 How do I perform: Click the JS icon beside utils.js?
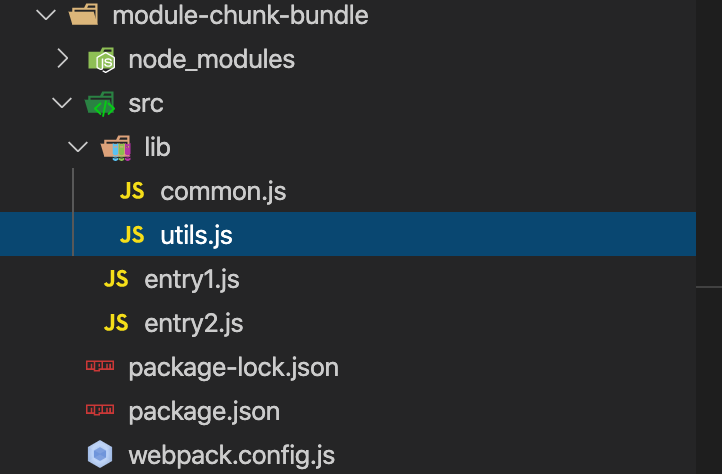point(132,236)
